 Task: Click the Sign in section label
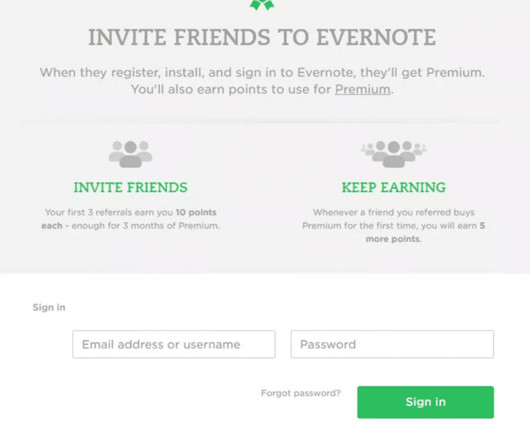click(49, 308)
